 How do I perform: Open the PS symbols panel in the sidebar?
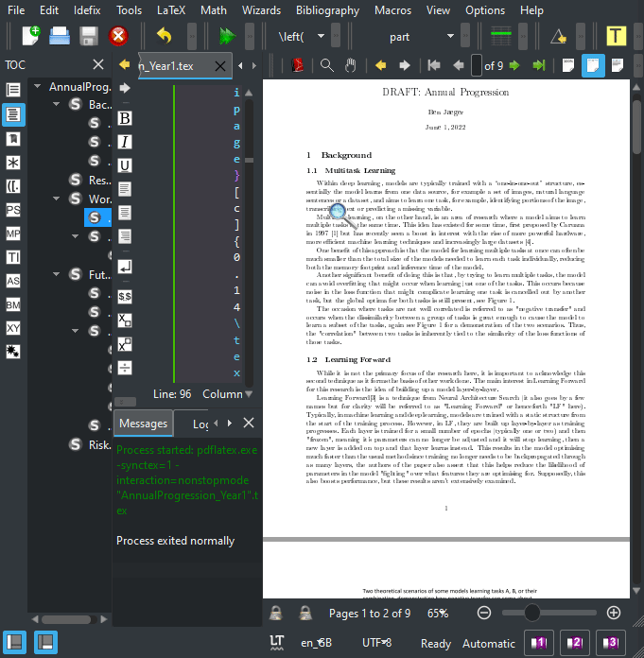13,210
